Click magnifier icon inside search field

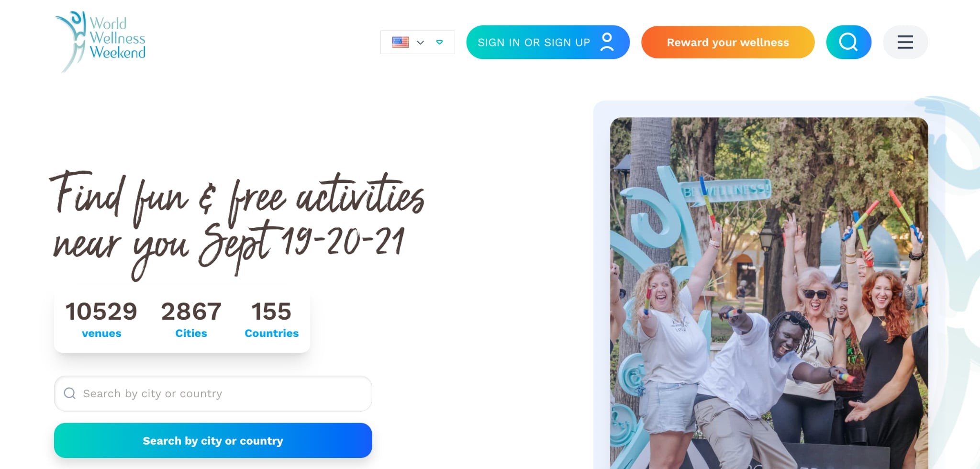point(70,393)
